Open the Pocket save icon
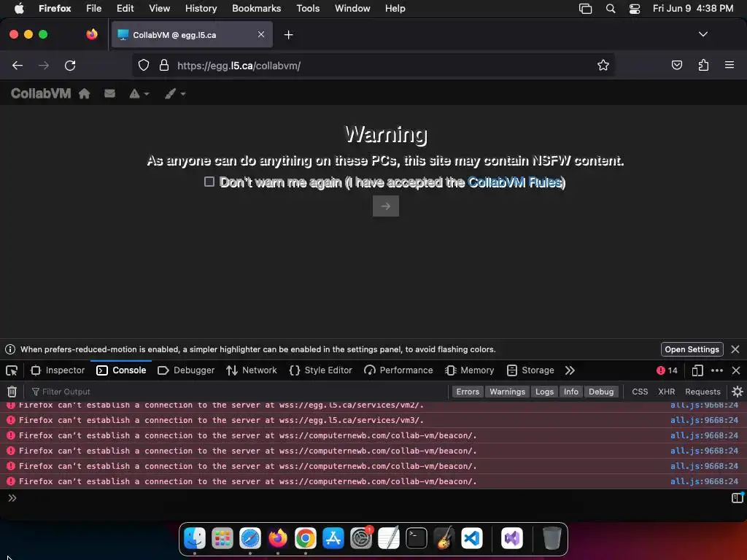747x560 pixels. [x=676, y=65]
